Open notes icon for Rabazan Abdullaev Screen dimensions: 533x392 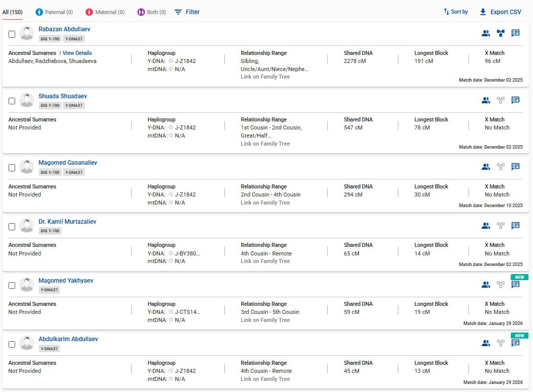(515, 33)
